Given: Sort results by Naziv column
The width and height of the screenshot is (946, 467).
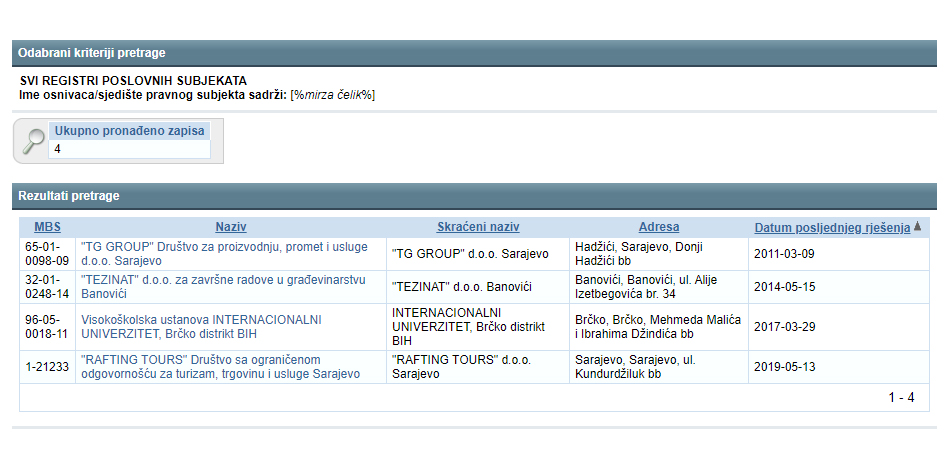Looking at the screenshot, I should (231, 227).
